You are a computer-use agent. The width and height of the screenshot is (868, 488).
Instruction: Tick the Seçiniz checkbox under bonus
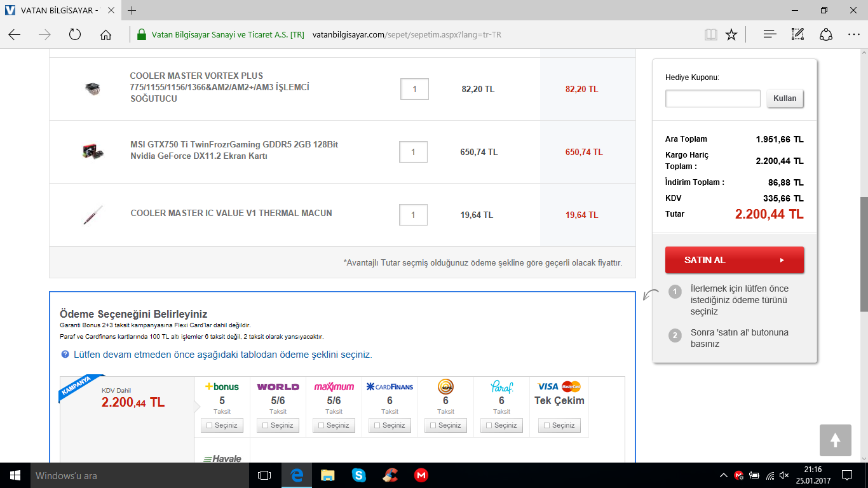click(210, 426)
